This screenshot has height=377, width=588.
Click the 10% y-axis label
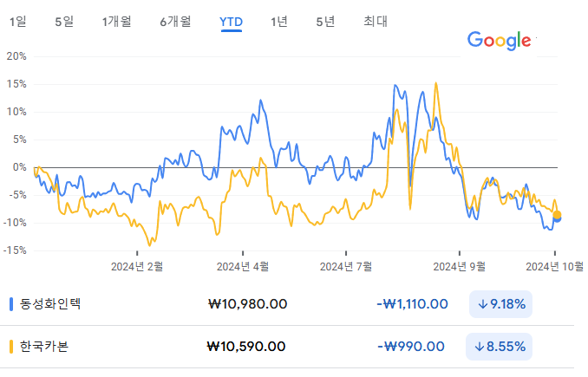coord(16,112)
